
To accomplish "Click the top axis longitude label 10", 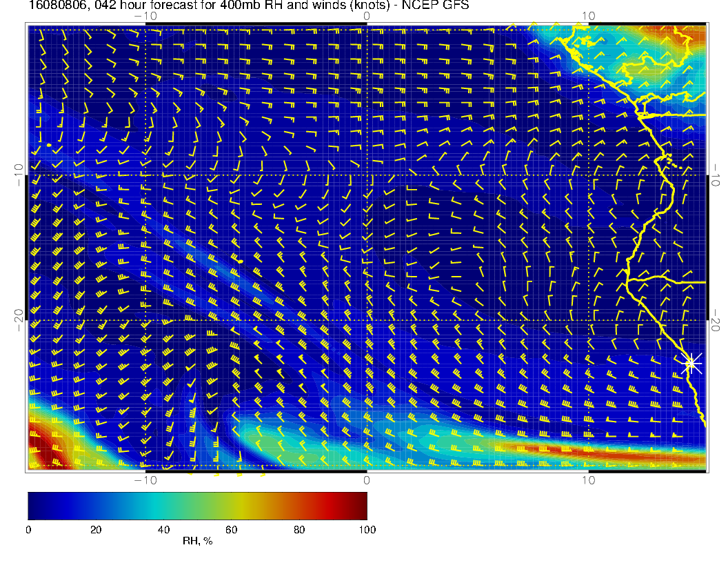I will (588, 16).
